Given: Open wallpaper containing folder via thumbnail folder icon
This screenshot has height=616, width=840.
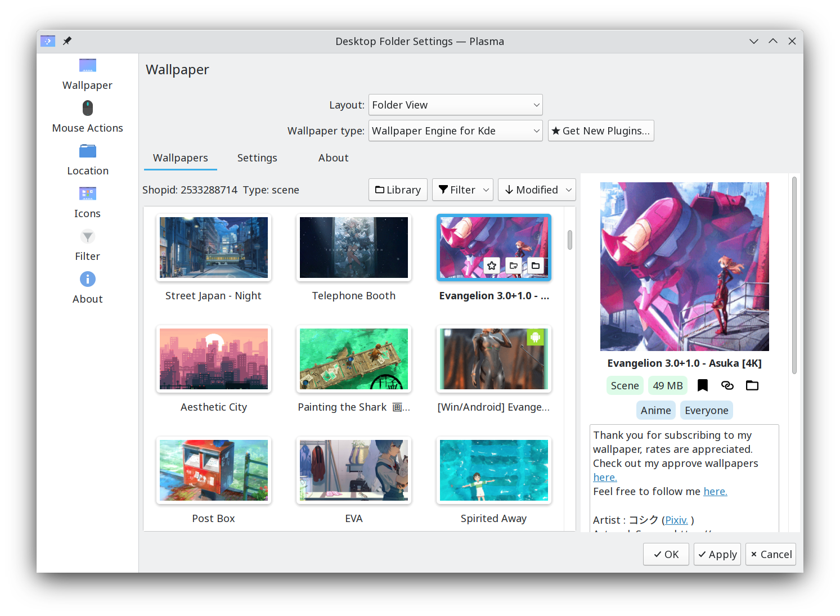Looking at the screenshot, I should click(x=535, y=266).
